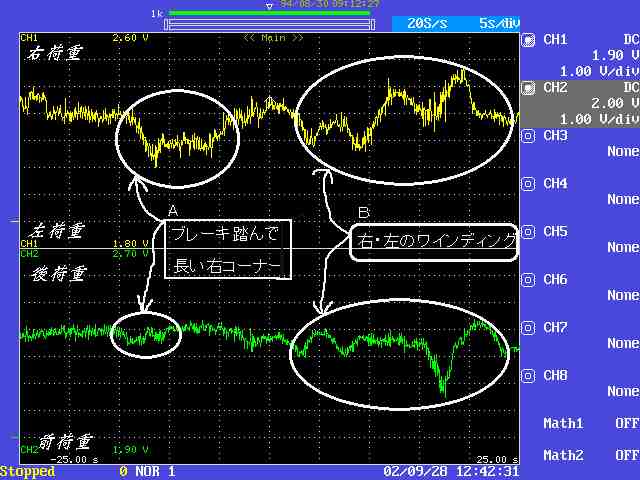
Task: Click the -25.00 s time axis label
Action: pyautogui.click(x=74, y=460)
